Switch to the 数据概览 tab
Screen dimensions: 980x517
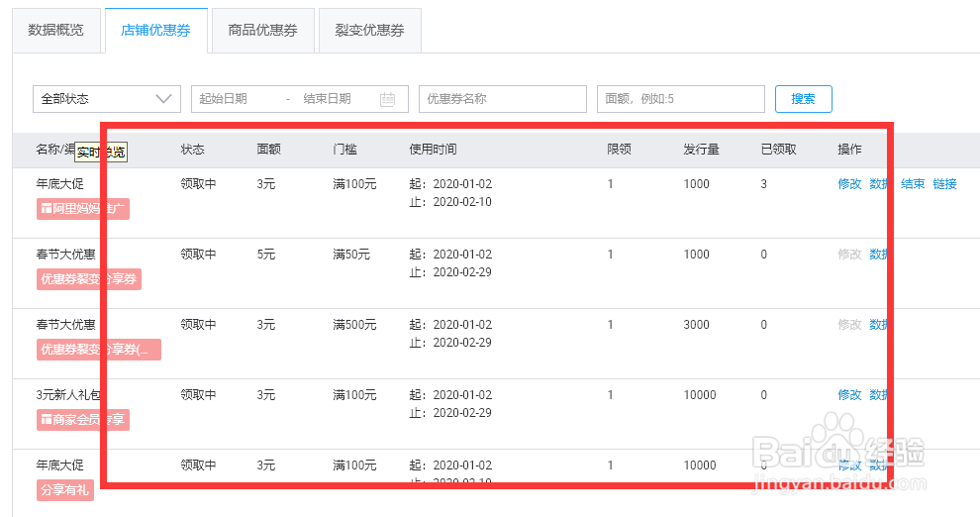coord(56,30)
